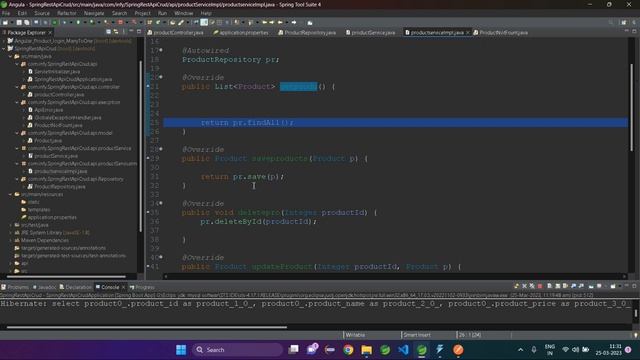
Task: Close the Console view tab
Action: [x=123, y=287]
